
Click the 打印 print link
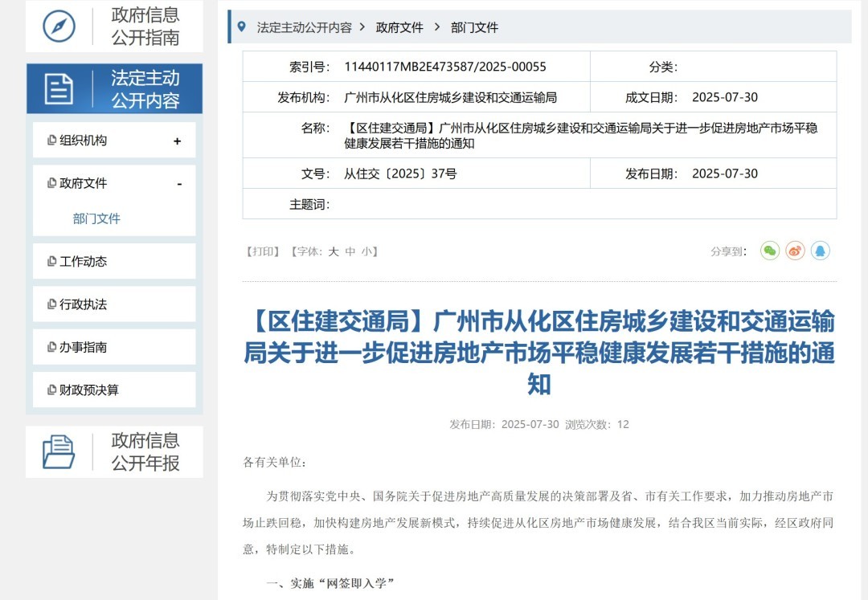262,251
